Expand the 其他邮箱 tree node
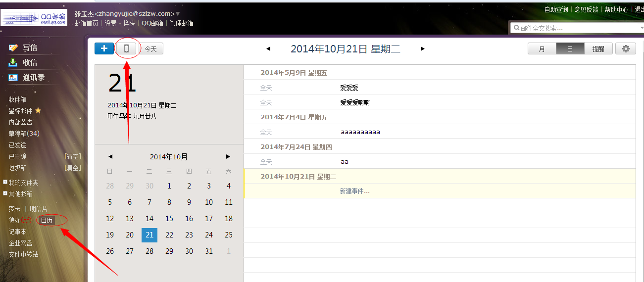The image size is (644, 282). (5, 194)
